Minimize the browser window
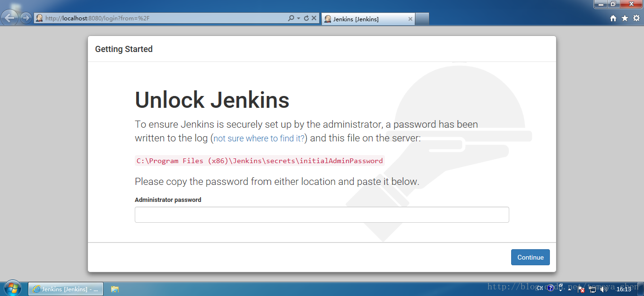The height and width of the screenshot is (296, 644). (x=600, y=4)
